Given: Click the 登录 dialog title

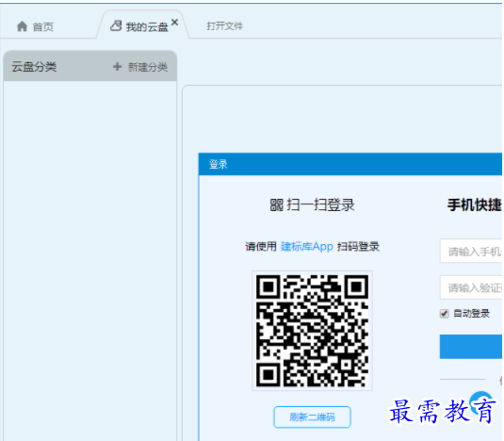Looking at the screenshot, I should 219,164.
